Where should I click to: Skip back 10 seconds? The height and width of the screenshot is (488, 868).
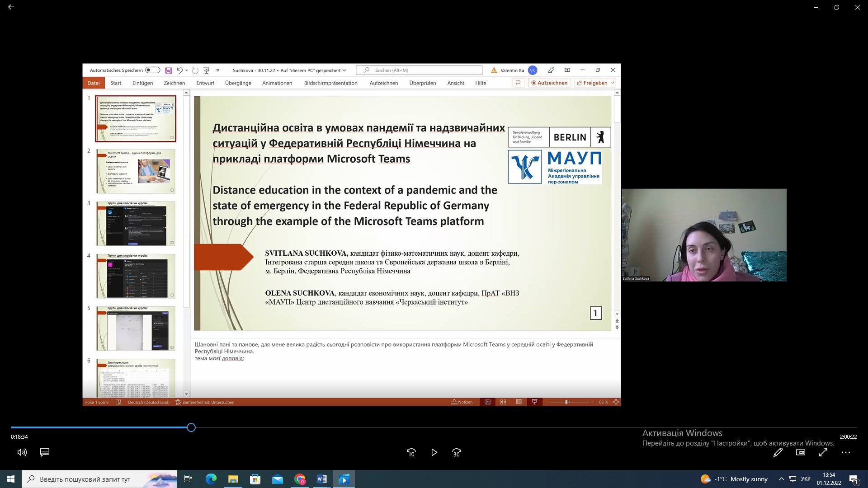click(x=411, y=452)
